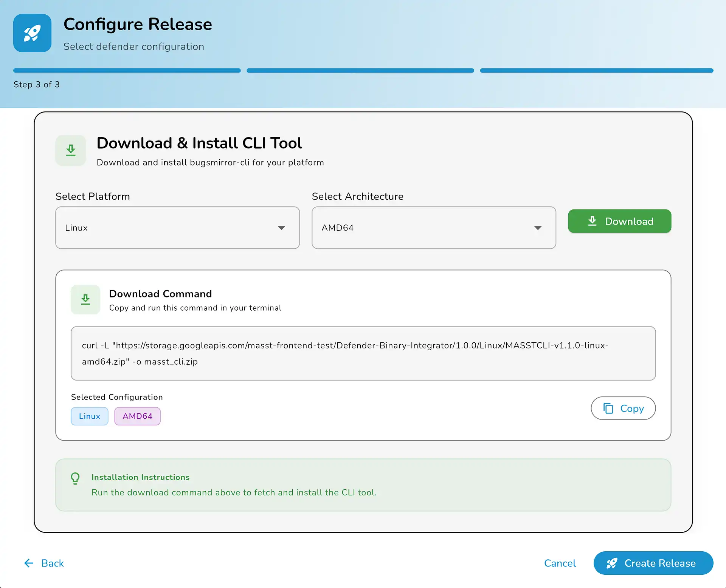
Task: Click the 'Configure Release' title
Action: 138,25
